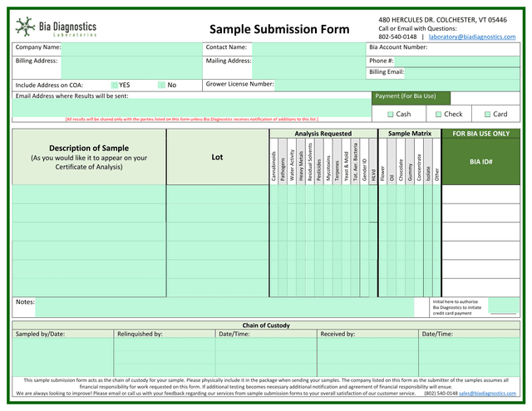Open laboratory@biadiagnostics.com email link

click(472, 37)
